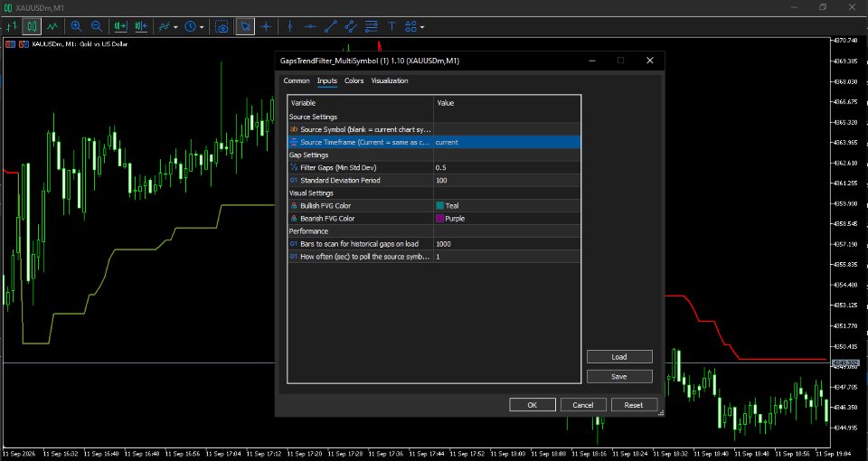Draw an equidistant channel
868x461 pixels.
coord(351,26)
